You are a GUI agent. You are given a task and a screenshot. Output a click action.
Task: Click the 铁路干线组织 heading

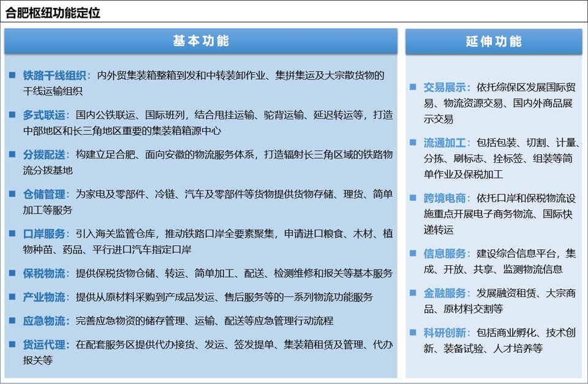pos(55,75)
